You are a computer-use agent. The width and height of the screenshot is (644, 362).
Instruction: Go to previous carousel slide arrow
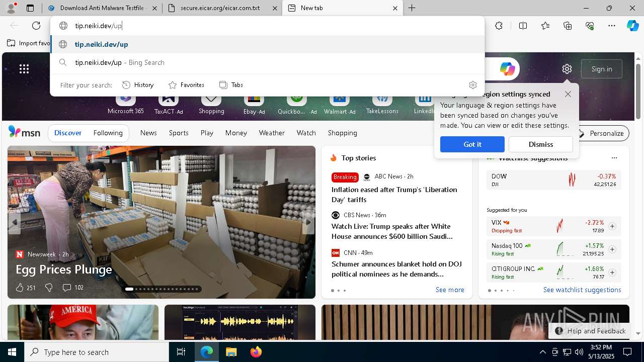(15, 222)
